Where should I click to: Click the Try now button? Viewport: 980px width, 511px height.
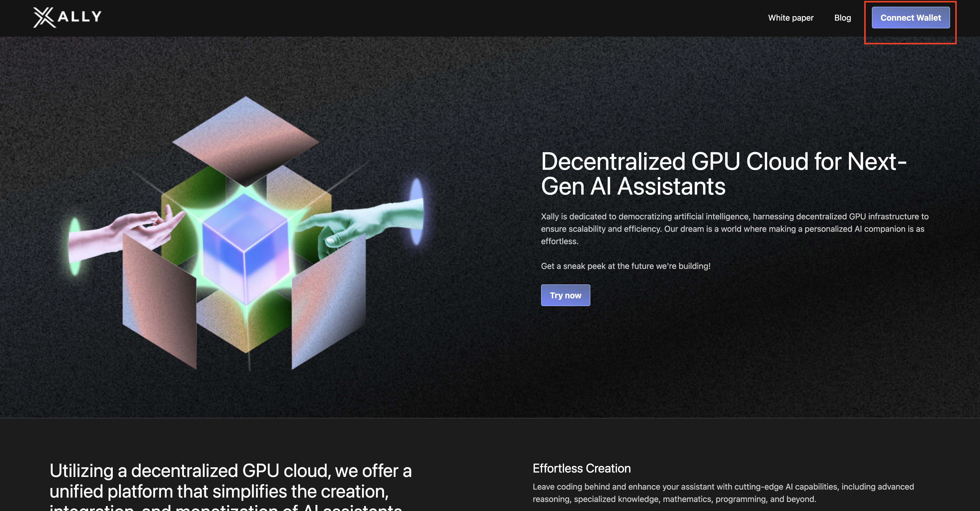[x=565, y=295]
